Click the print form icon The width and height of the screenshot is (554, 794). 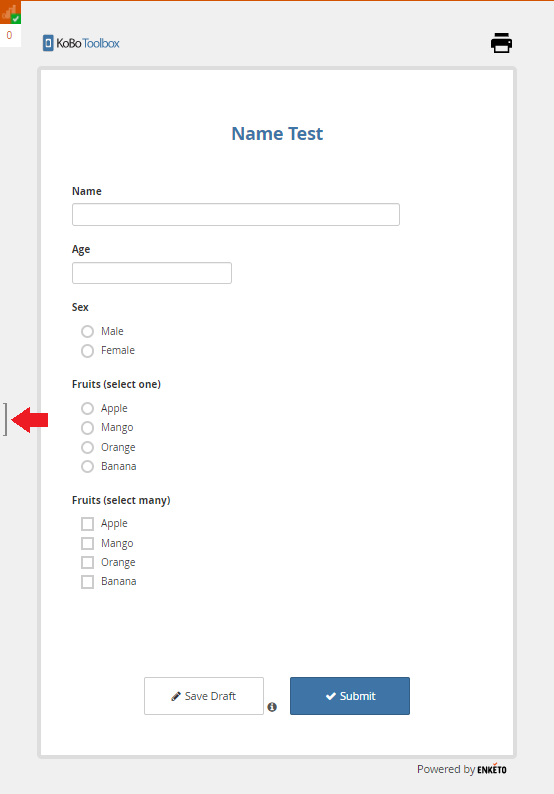(x=501, y=43)
